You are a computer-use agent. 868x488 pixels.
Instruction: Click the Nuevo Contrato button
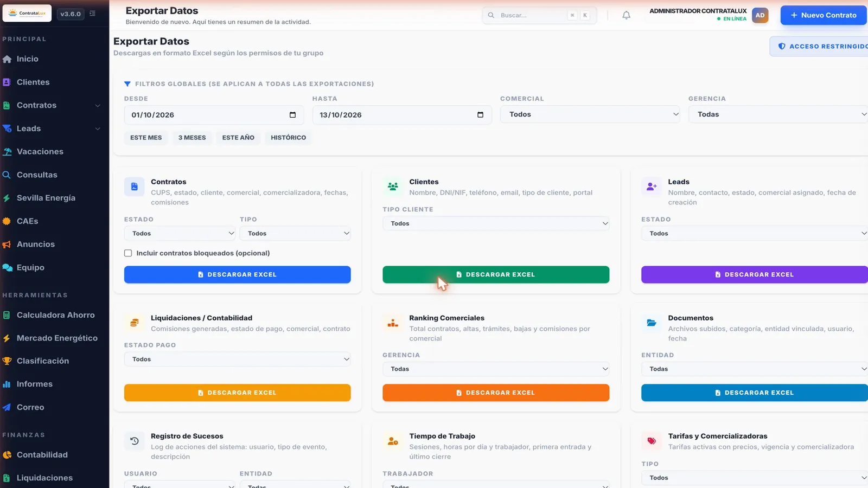point(824,15)
